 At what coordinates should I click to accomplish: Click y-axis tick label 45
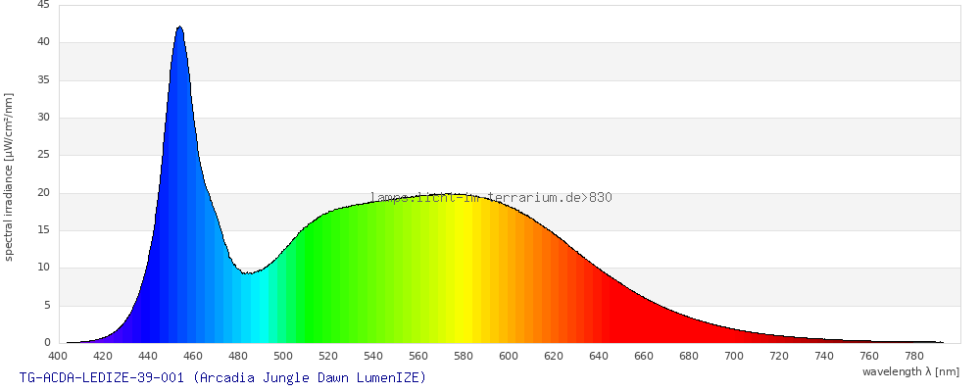[x=43, y=5]
